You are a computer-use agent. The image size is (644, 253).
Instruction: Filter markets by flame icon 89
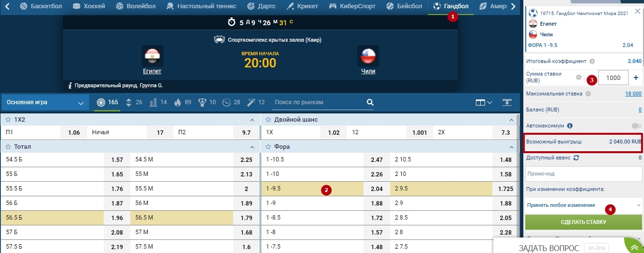pos(183,102)
